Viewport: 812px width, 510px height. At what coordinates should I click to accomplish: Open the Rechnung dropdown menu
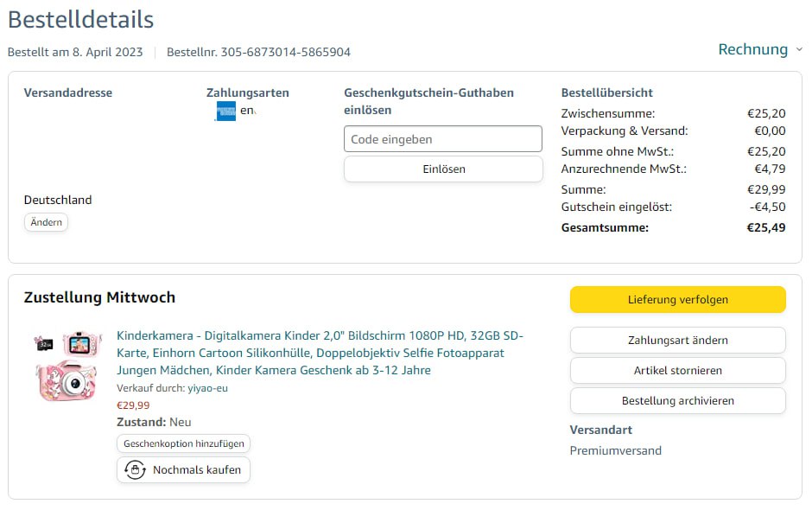click(753, 49)
